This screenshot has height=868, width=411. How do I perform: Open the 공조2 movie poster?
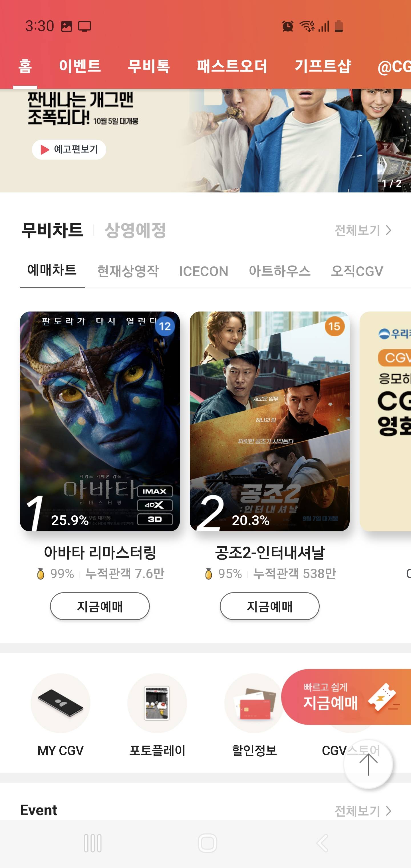tap(269, 421)
